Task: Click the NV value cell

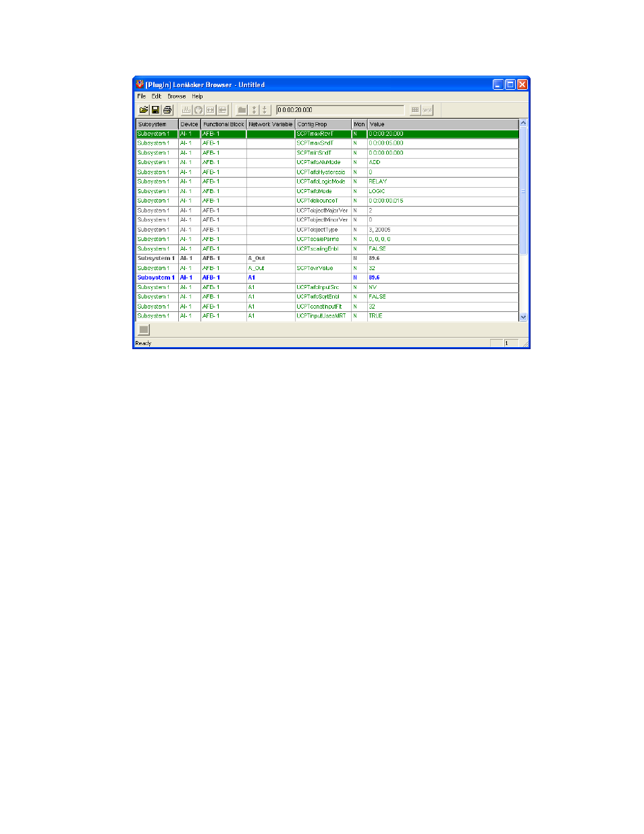Action: click(x=443, y=287)
